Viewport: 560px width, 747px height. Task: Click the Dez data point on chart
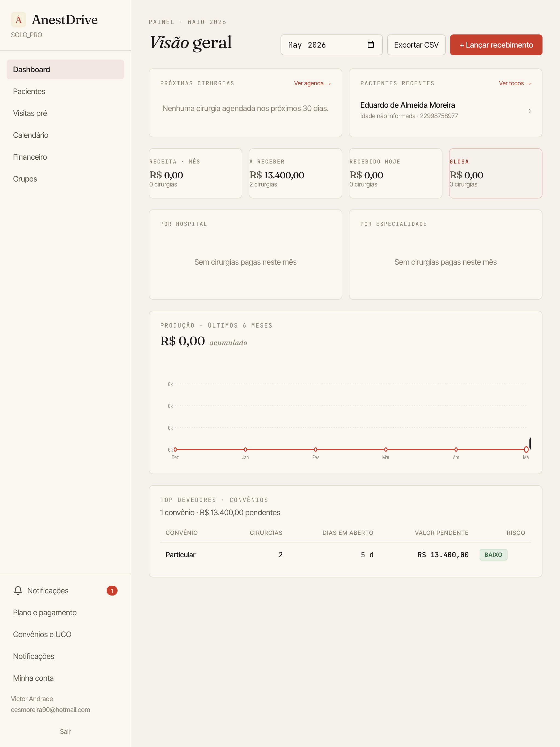coord(175,450)
